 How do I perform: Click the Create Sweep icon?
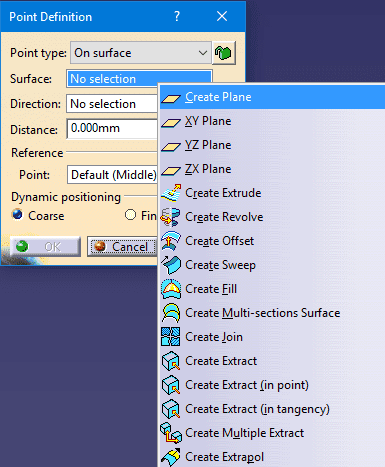coord(171,265)
